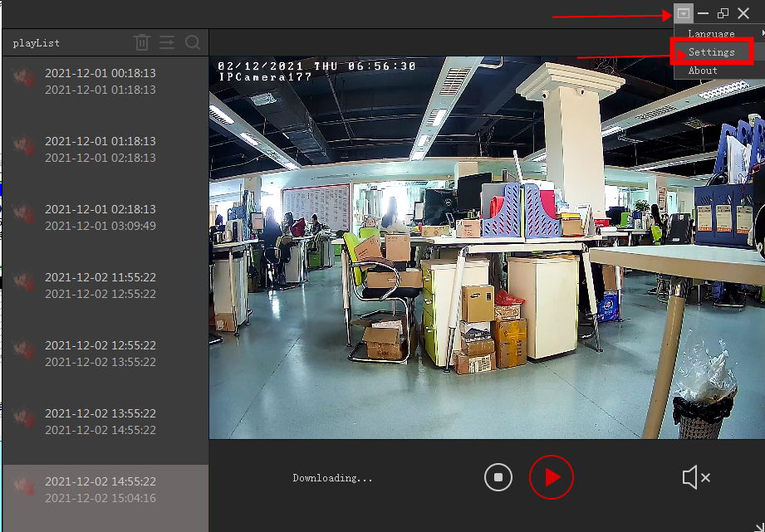Click the camera video preview area
The image size is (765, 532).
pyautogui.click(x=486, y=249)
